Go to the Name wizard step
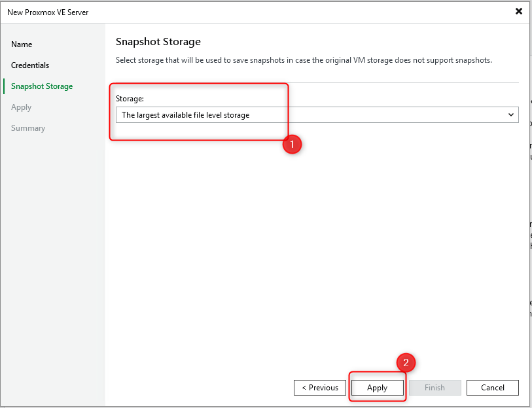 (x=22, y=44)
